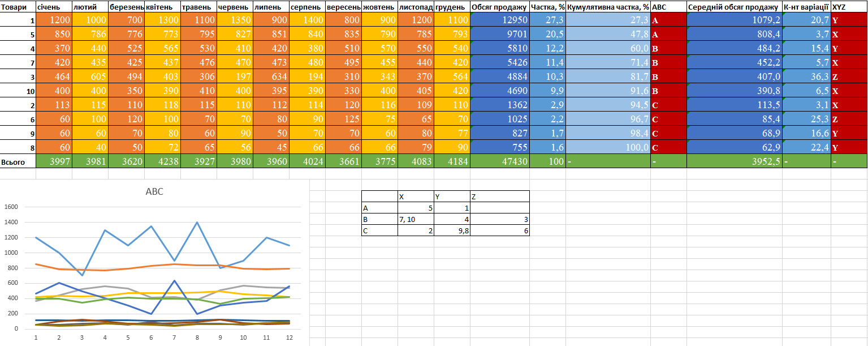Select the sales volume cell 12950
The image size is (868, 346).
tap(499, 20)
